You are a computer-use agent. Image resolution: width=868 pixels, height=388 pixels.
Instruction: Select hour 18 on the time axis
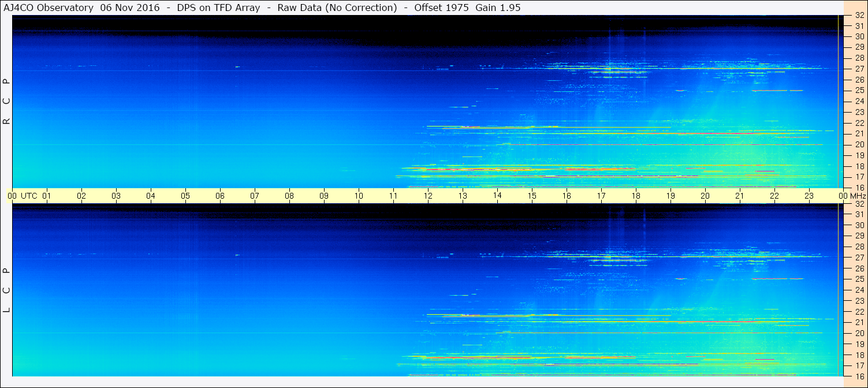click(x=636, y=196)
